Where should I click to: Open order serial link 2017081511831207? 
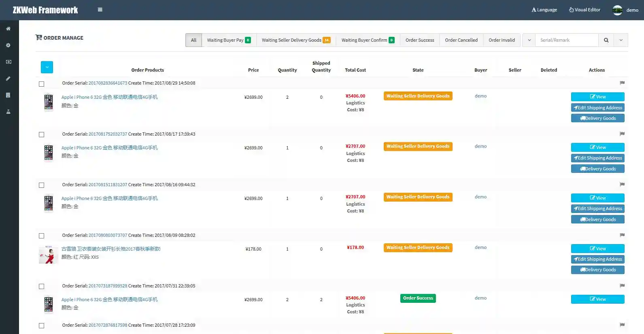[108, 185]
